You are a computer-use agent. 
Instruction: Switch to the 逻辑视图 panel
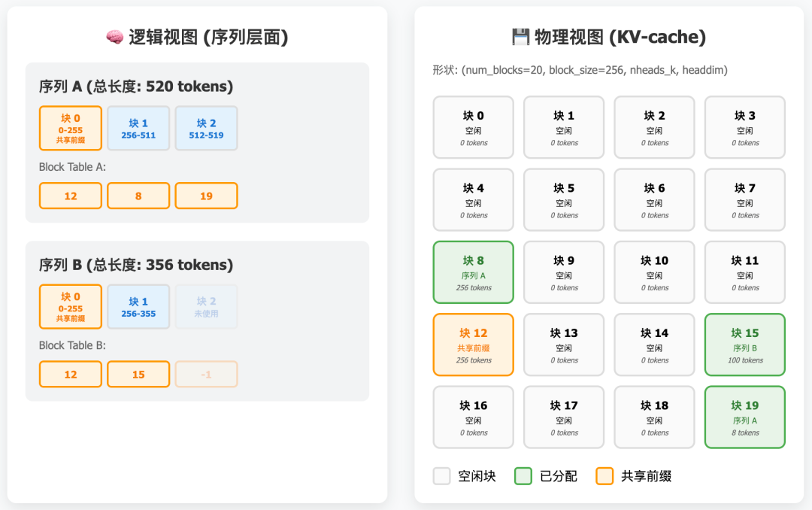click(198, 35)
